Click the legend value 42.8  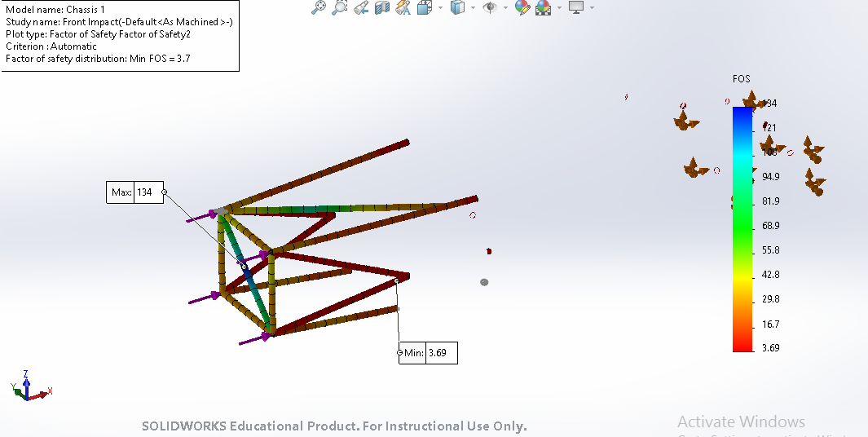[x=770, y=275]
